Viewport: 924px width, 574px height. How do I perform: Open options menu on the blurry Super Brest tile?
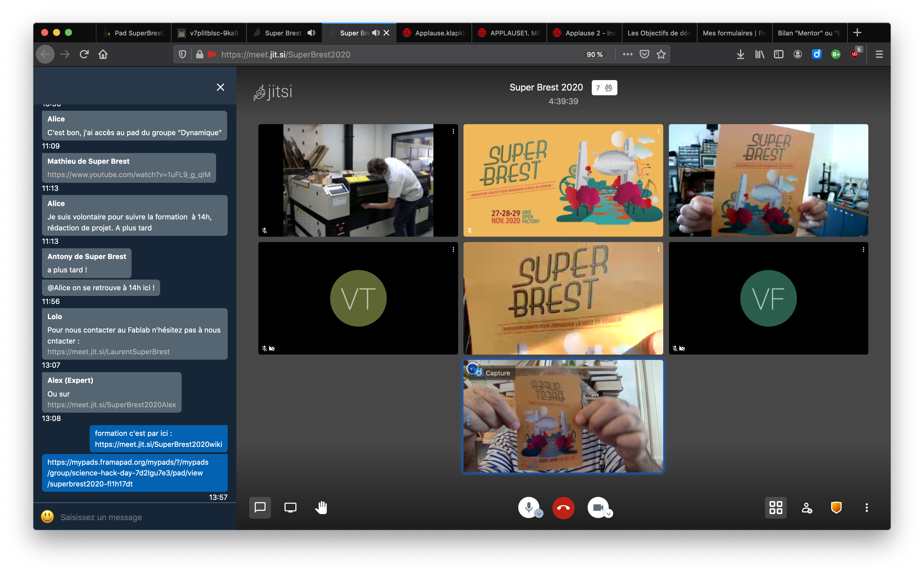tap(658, 249)
